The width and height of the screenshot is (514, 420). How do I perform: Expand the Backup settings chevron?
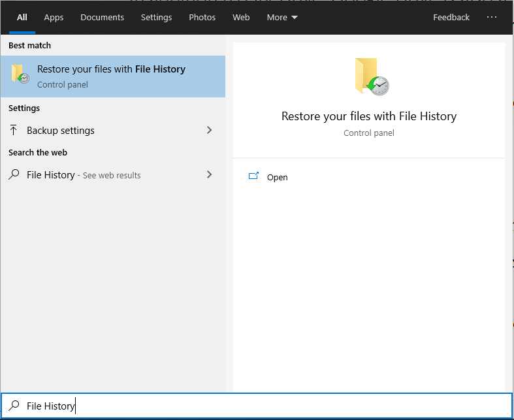(210, 130)
